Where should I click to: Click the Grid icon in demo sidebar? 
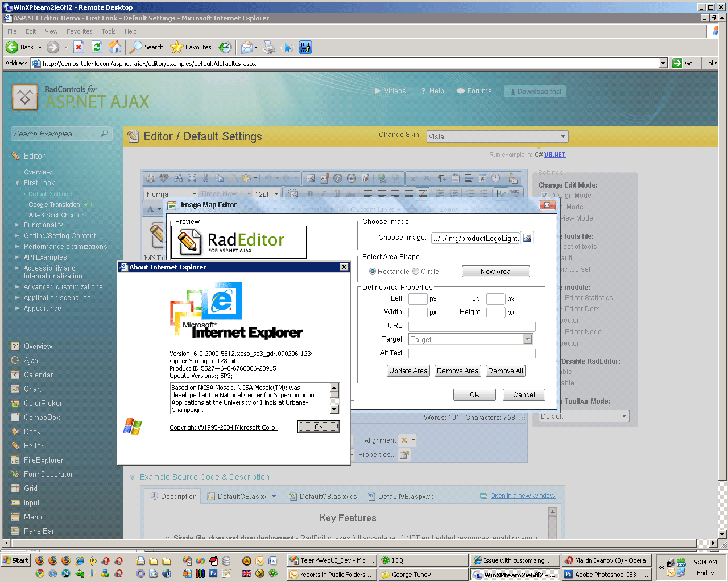[x=15, y=488]
